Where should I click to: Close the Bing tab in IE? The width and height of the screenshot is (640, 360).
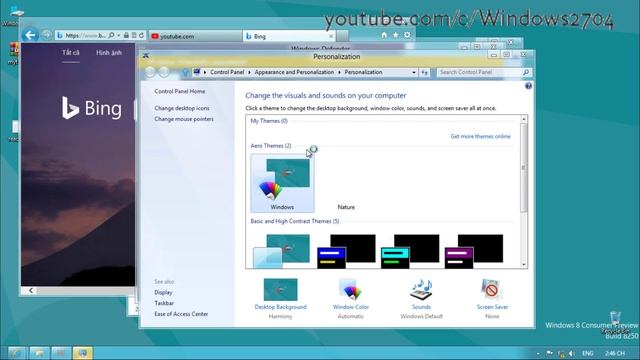[331, 36]
